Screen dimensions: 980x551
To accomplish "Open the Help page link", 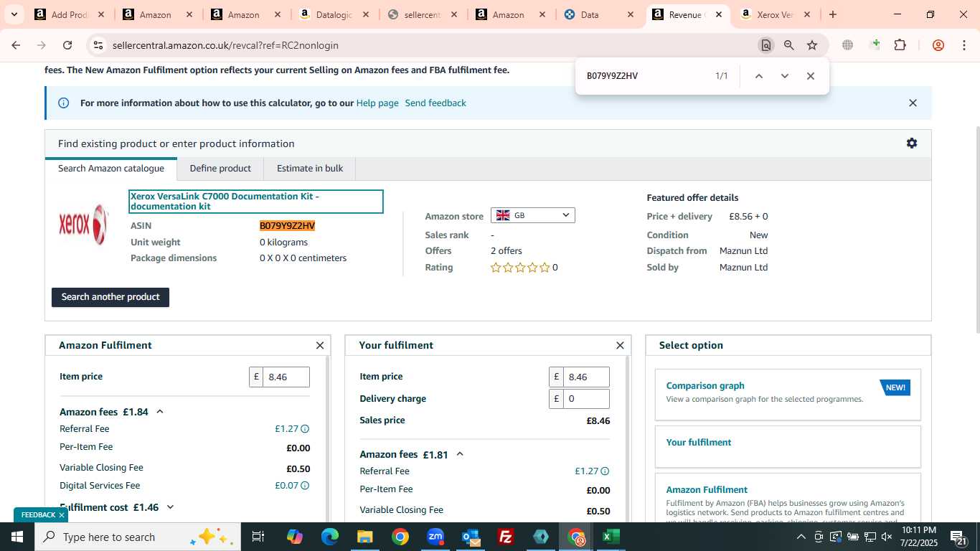I will pyautogui.click(x=377, y=103).
